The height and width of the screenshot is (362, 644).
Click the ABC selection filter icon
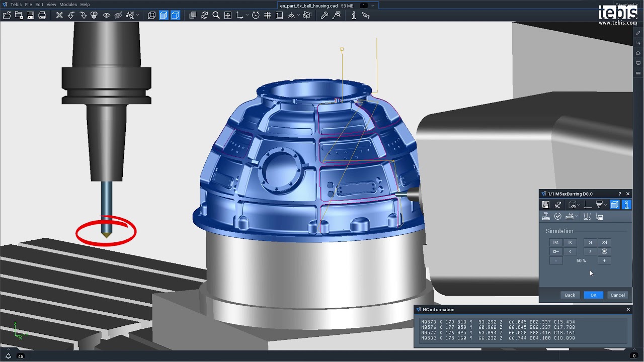pos(130,15)
